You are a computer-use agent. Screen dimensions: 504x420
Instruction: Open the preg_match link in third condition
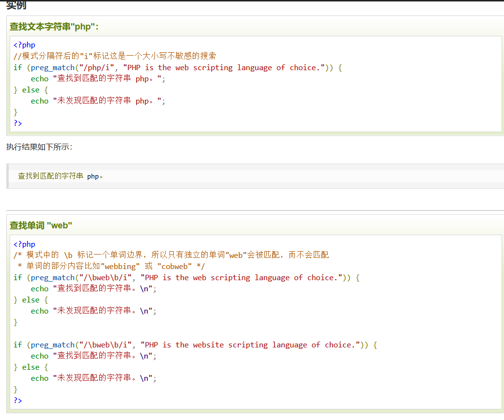pos(52,345)
